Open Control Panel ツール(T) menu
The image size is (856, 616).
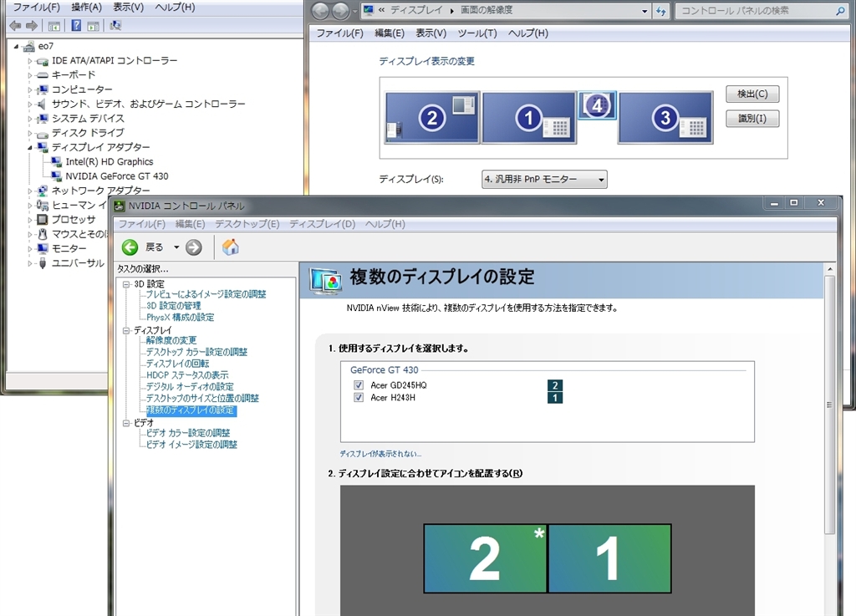(477, 33)
